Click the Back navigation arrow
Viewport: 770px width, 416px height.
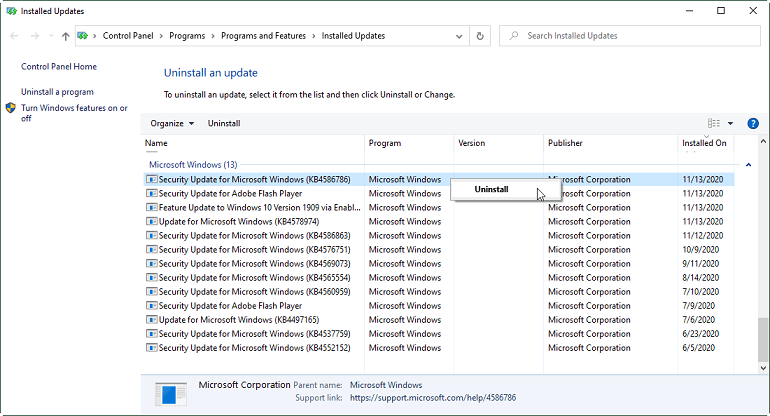pos(15,36)
